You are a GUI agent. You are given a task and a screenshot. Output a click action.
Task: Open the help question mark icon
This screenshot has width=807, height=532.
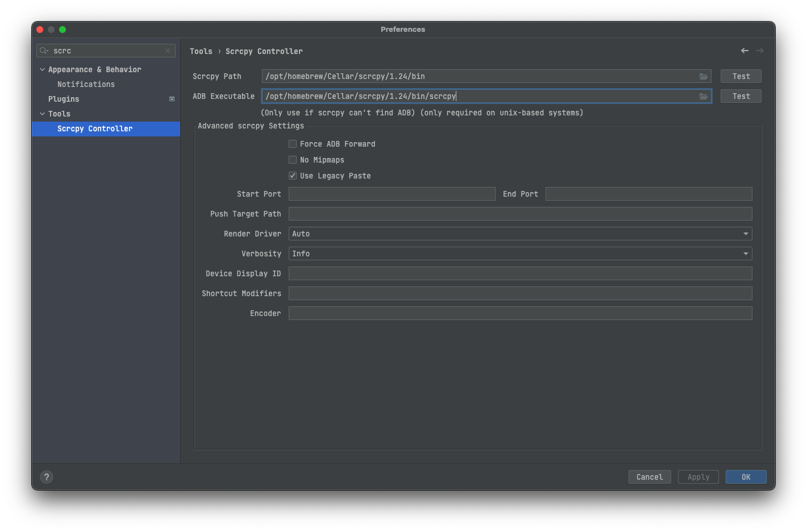tap(46, 477)
